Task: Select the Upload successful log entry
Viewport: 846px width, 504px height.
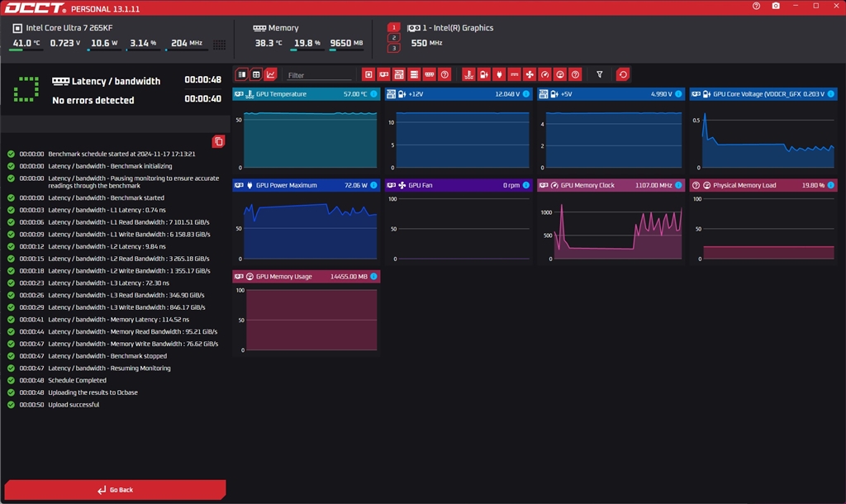Action: (x=74, y=405)
